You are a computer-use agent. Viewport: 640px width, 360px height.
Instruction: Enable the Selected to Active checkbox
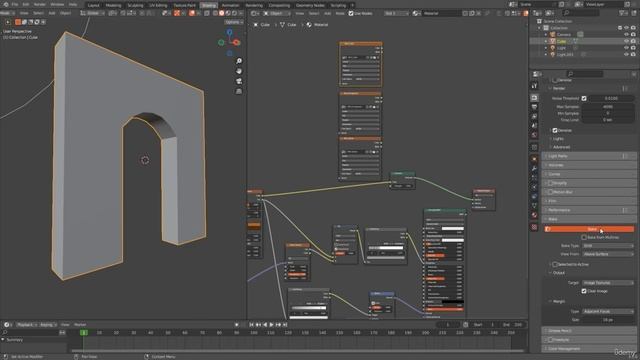(555, 264)
